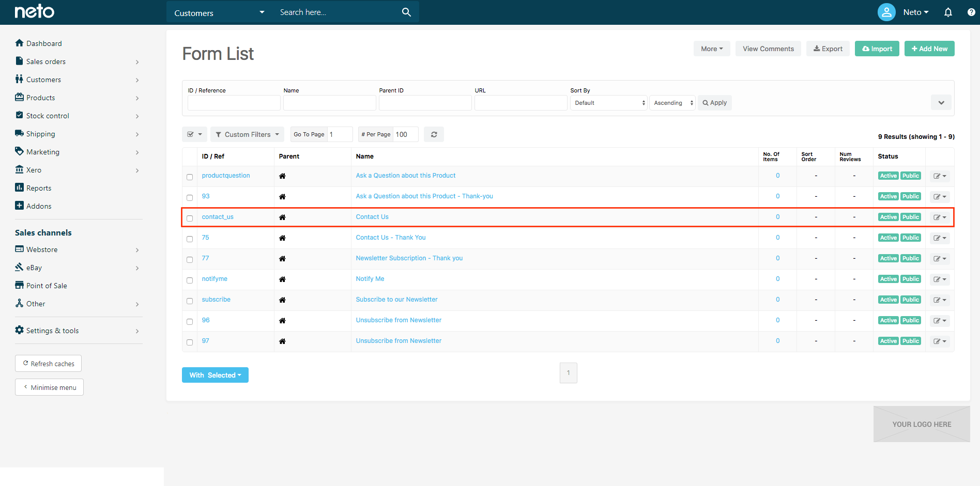The height and width of the screenshot is (486, 980).
Task: Open With Selected actions dropdown
Action: click(215, 375)
